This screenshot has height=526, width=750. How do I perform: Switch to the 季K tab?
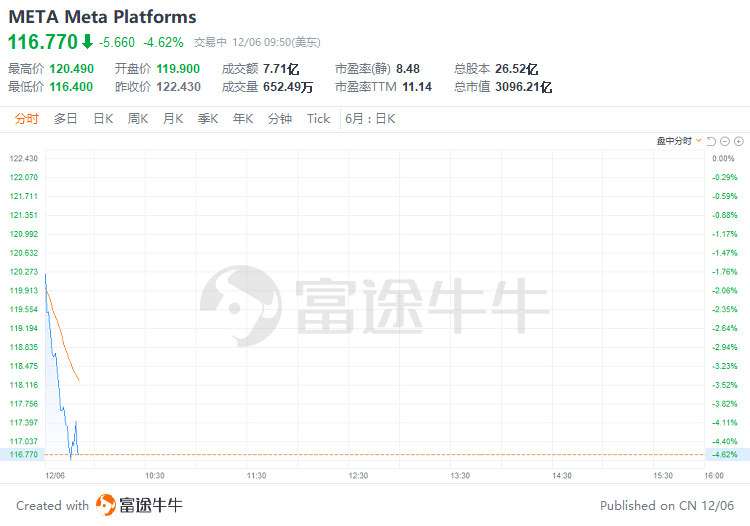(x=208, y=119)
